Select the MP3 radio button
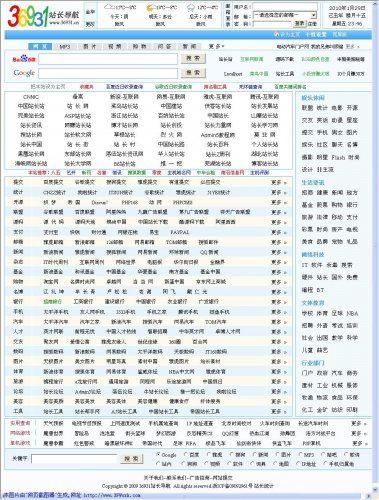 (300, 454)
